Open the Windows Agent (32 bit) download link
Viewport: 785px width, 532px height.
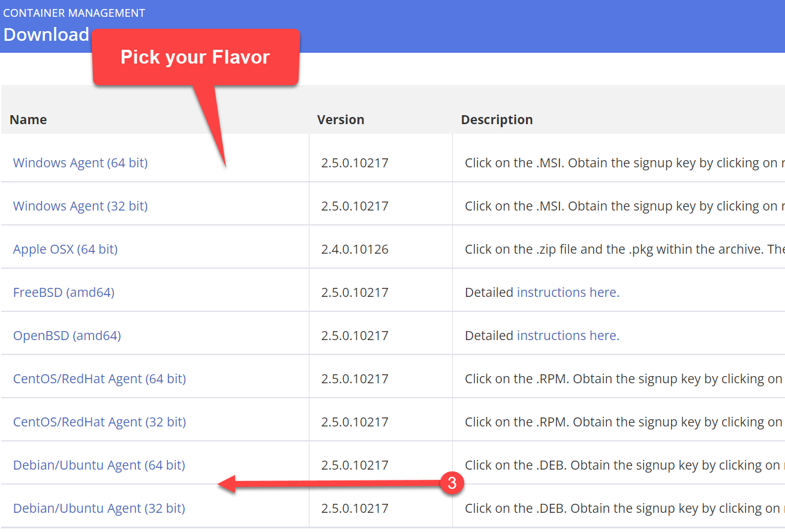(80, 206)
